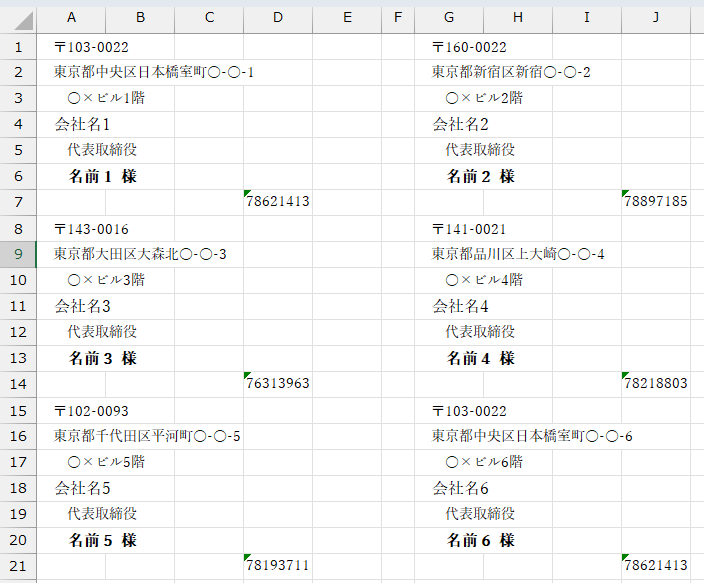The image size is (704, 583).
Task: Select the column J header
Action: [654, 18]
